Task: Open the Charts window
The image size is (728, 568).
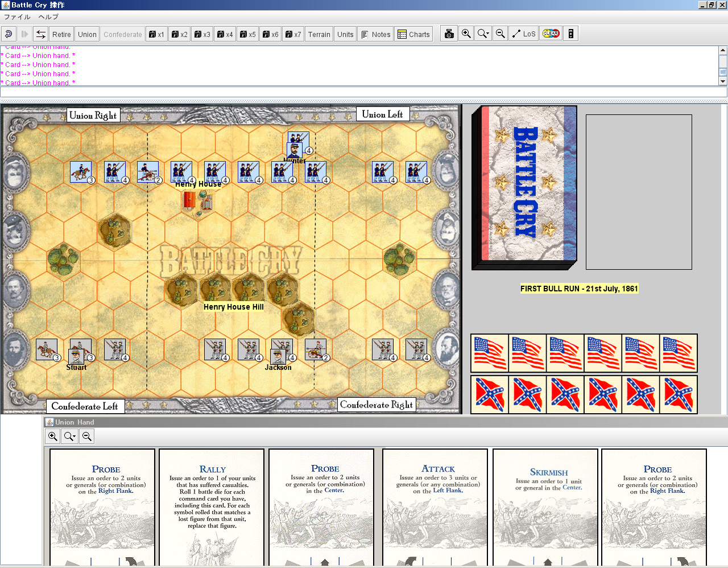Action: coord(413,34)
